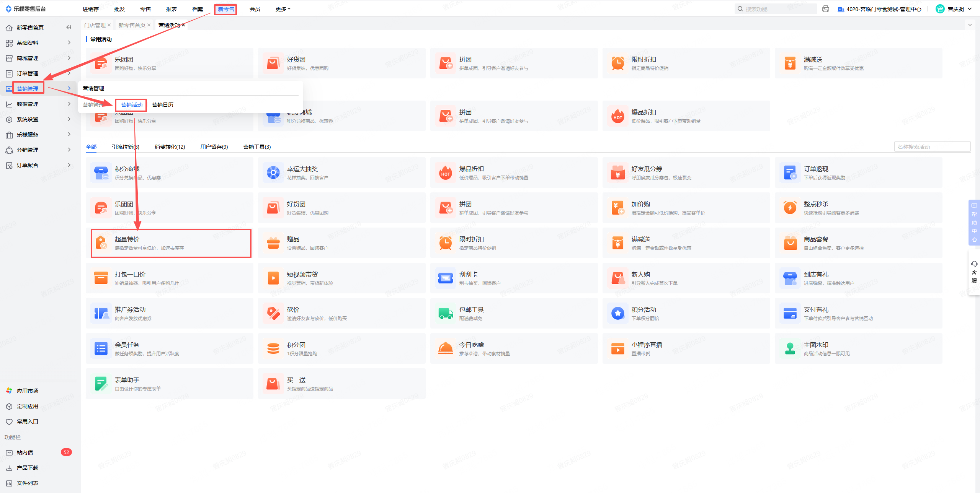Image resolution: width=980 pixels, height=493 pixels.
Task: Open 营销日历 in the flyout menu
Action: coord(163,105)
